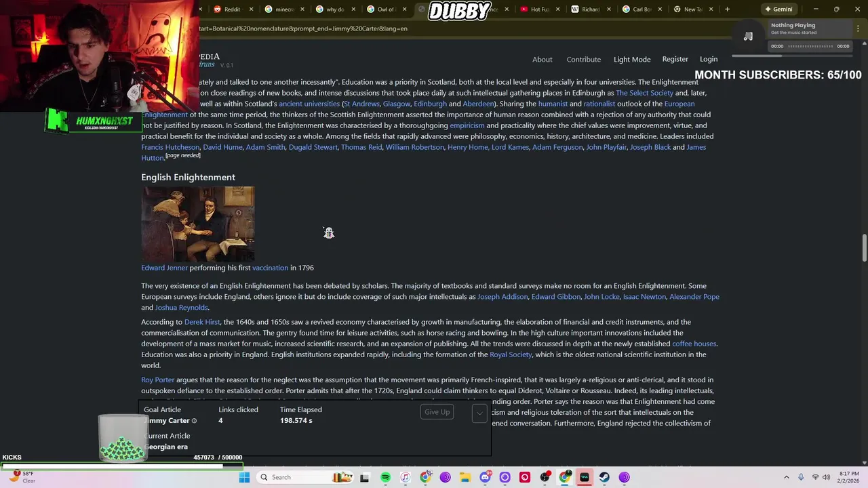Open Discord from the taskbar

485,477
